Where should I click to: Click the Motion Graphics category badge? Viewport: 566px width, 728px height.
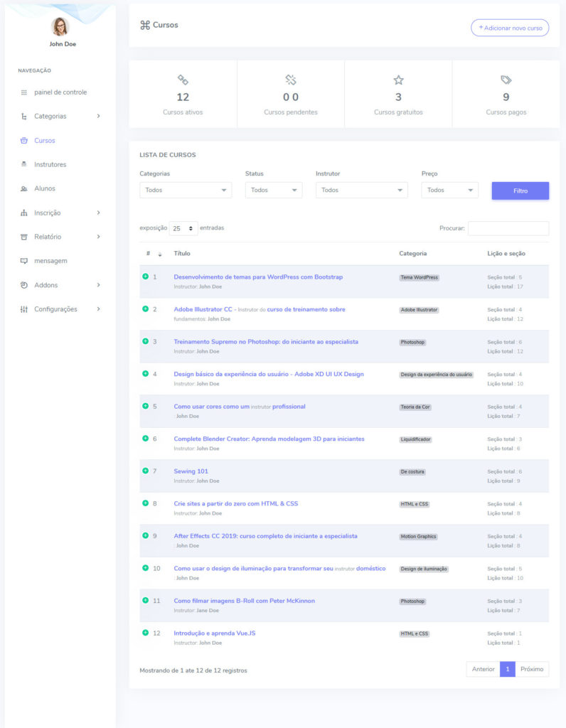(418, 537)
